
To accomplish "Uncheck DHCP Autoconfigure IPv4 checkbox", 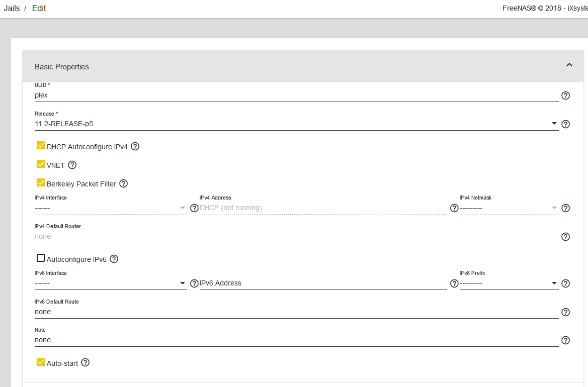I will point(41,146).
